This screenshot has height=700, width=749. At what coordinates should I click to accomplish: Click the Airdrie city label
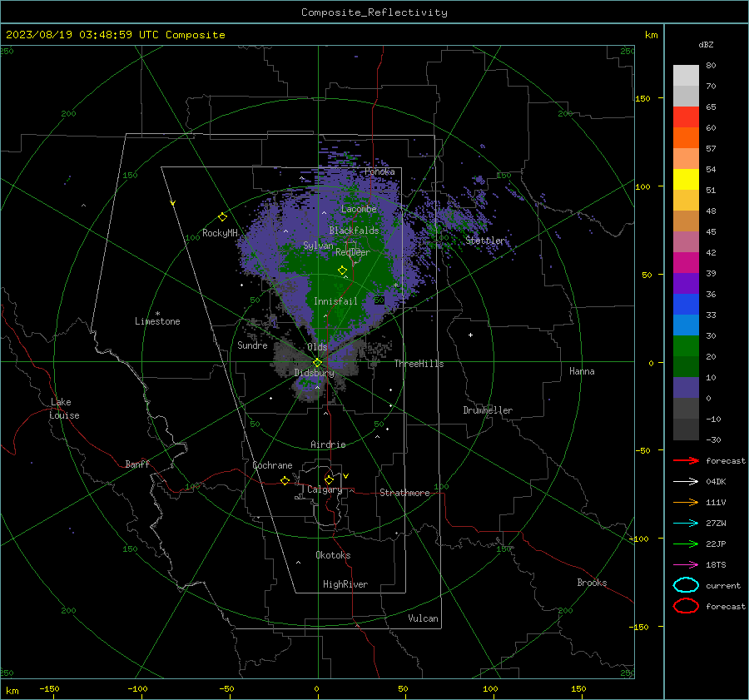(x=328, y=444)
